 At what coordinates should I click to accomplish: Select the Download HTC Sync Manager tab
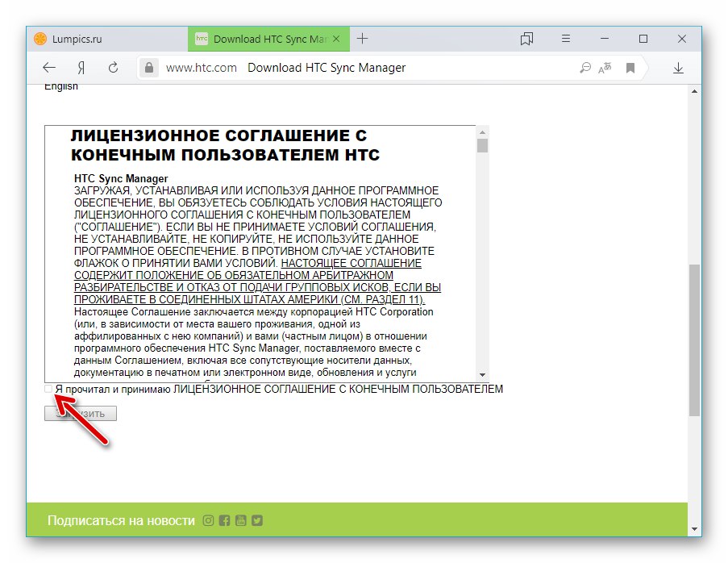pos(268,39)
